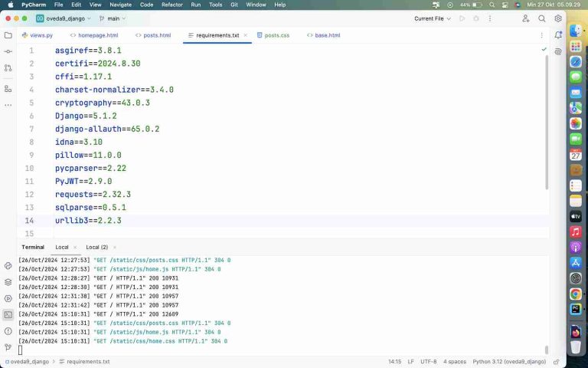Click the UTF-8 encoding in status bar
Screen dimensions: 588x368
[429, 361]
